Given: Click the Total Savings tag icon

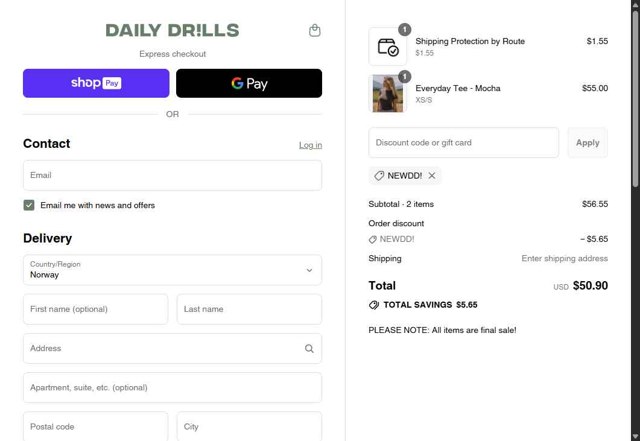Looking at the screenshot, I should tap(373, 305).
